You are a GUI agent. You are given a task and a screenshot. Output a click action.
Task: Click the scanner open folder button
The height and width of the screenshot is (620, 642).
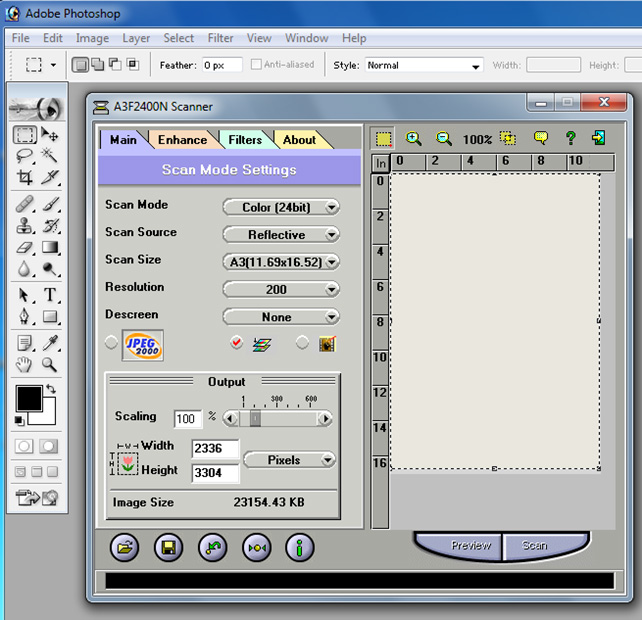(124, 548)
